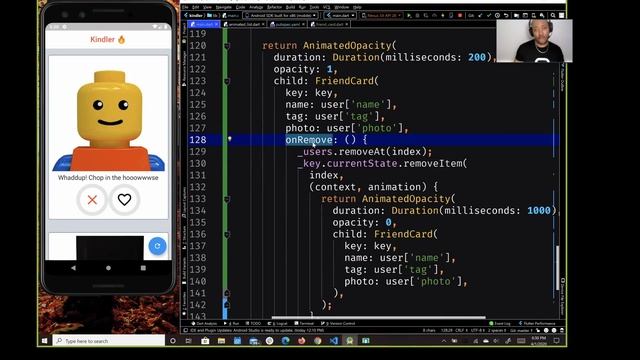Show hidden system tray icons chevron
The width and height of the screenshot is (640, 360).
444,340
